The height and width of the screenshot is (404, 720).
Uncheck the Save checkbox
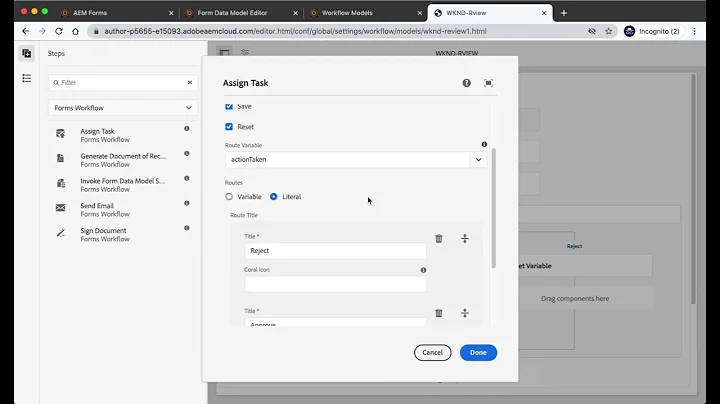coord(229,106)
